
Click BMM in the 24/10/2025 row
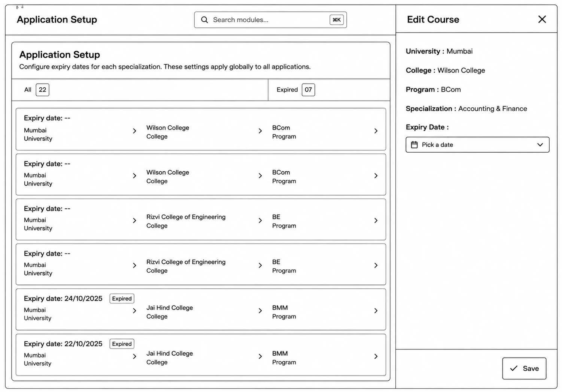280,308
